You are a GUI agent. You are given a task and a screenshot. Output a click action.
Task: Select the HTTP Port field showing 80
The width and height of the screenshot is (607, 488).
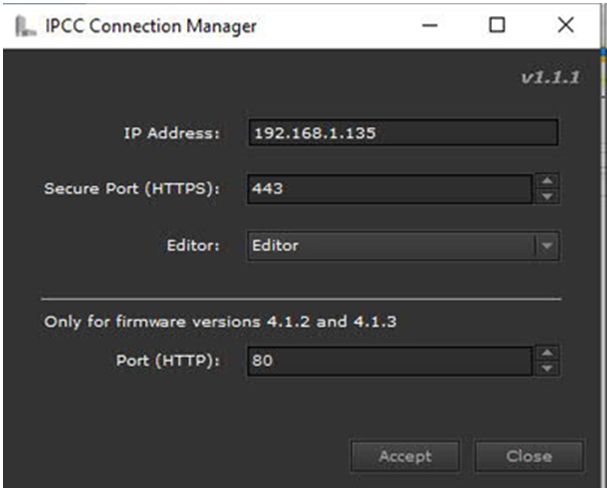[390, 361]
